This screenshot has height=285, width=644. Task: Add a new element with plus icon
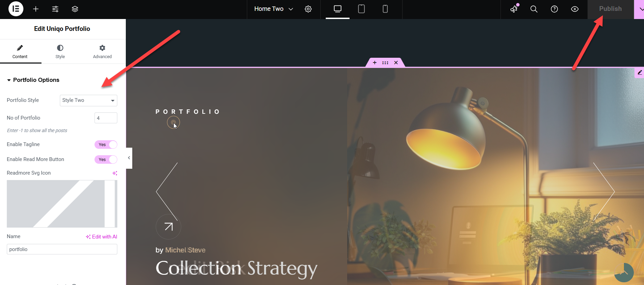point(36,9)
